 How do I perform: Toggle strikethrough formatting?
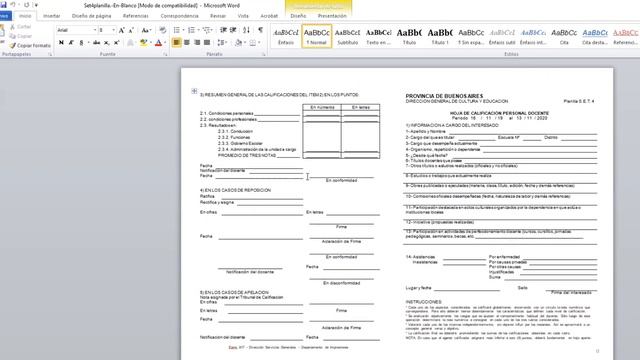[x=96, y=42]
